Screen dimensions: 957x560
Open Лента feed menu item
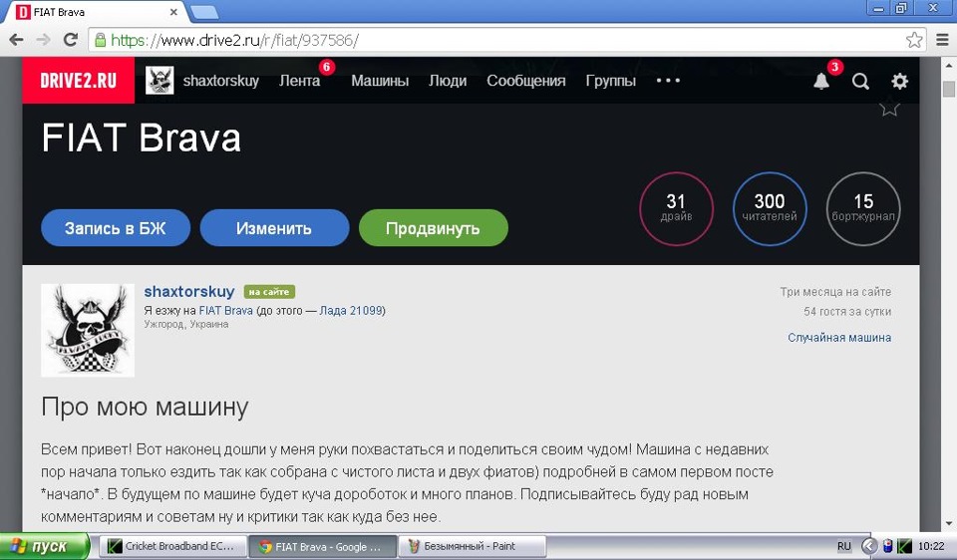300,81
